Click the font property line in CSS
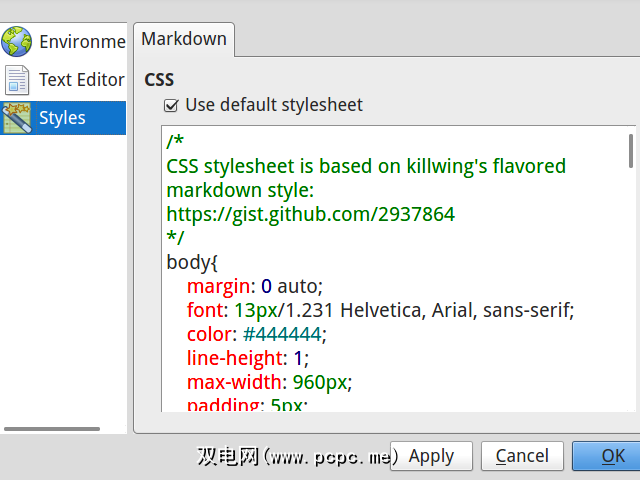Screen dimensions: 640x480 coord(380,309)
